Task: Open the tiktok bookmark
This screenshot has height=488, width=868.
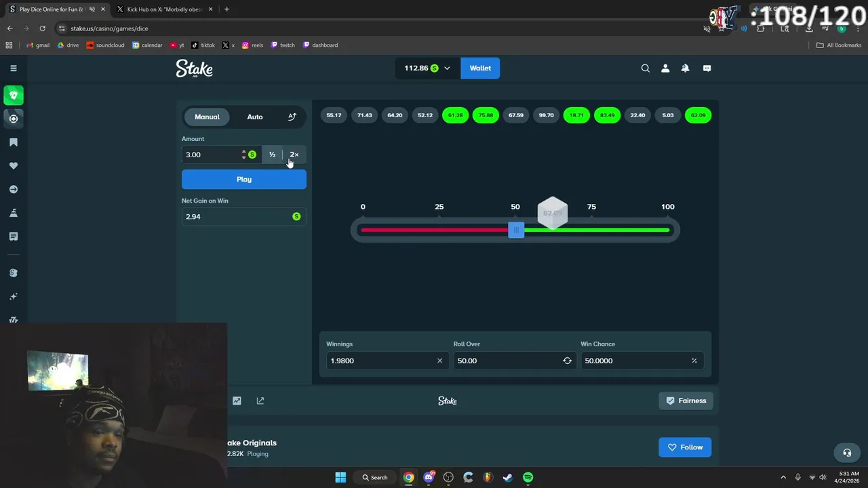Action: 203,45
